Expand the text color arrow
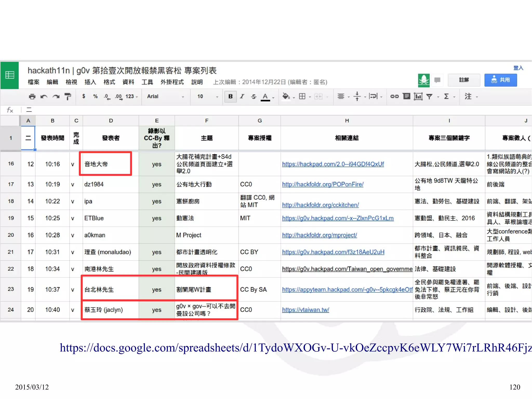The height and width of the screenshot is (399, 532). pos(273,98)
